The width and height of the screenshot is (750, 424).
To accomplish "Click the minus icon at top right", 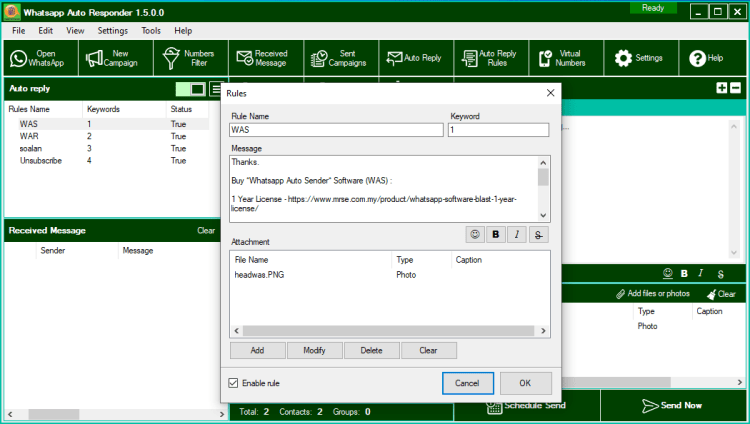I will pos(736,88).
